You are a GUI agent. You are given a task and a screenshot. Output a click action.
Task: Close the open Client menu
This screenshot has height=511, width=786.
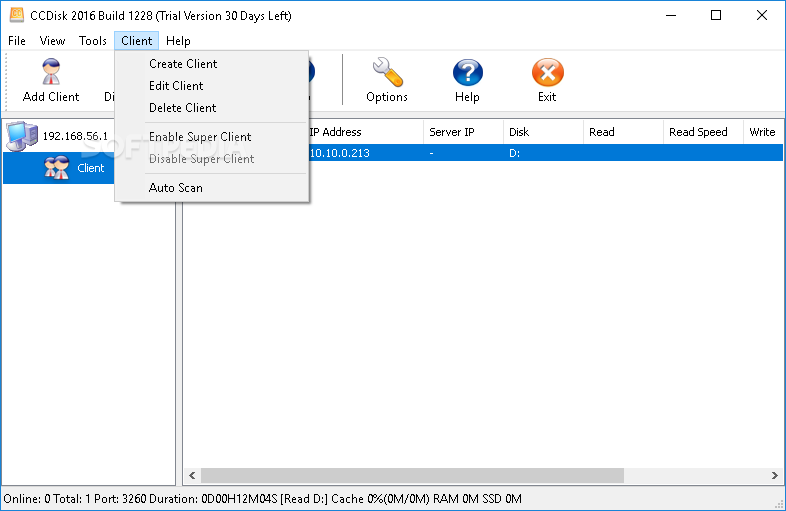click(x=136, y=41)
